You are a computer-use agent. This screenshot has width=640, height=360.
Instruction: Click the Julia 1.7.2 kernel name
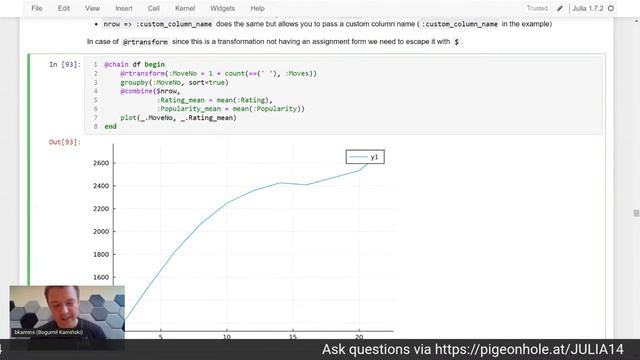point(588,8)
